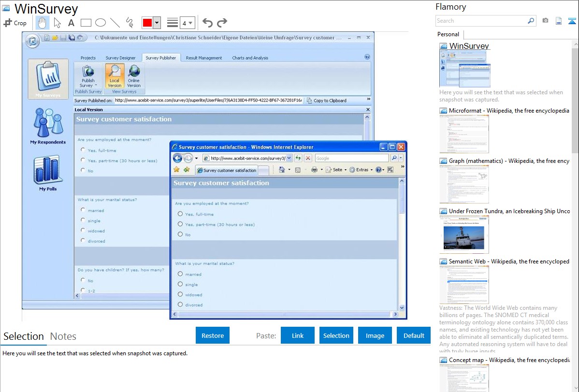Click the Link paste button
This screenshot has width=579, height=392.
tap(298, 335)
